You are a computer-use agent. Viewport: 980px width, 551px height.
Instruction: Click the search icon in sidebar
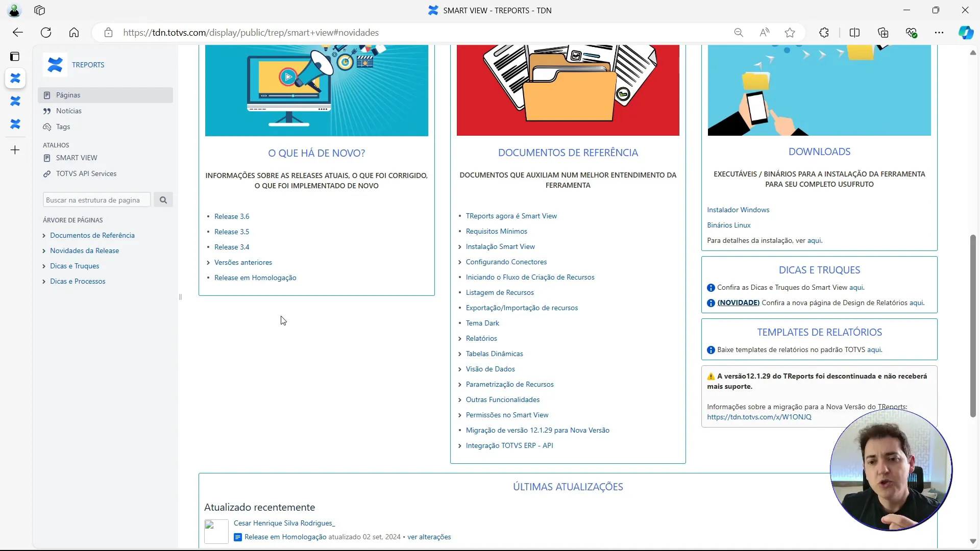163,200
